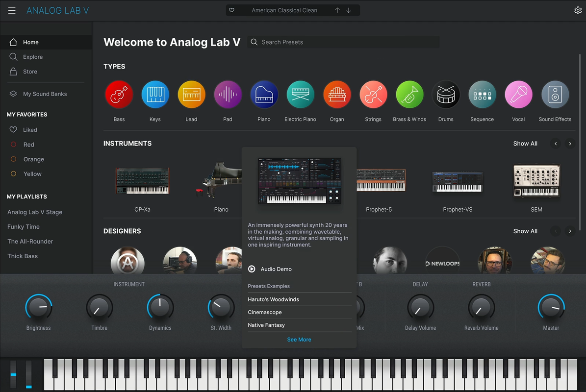Open Funky Time playlist
The image size is (586, 392).
[x=23, y=226]
